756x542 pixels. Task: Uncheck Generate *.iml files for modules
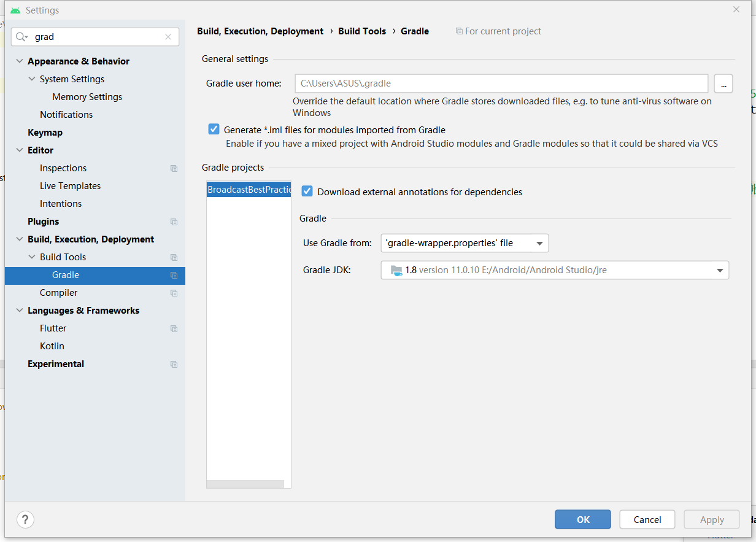pyautogui.click(x=214, y=130)
